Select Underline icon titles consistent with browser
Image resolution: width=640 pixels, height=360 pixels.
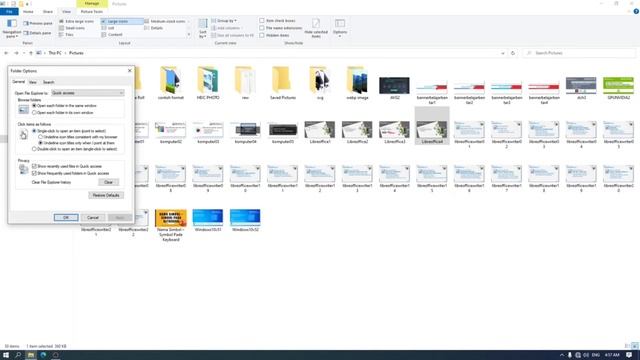[78, 137]
